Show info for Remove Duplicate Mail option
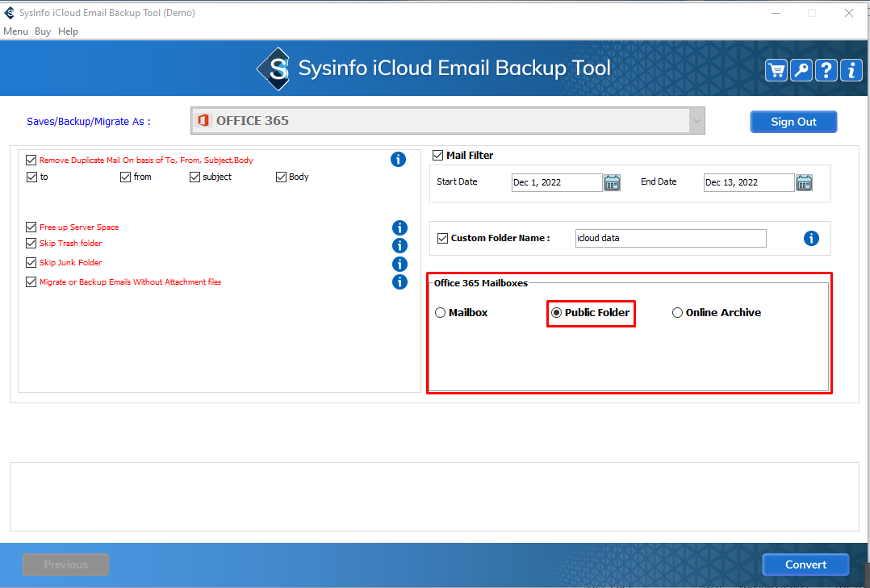Viewport: 870px width, 588px height. click(x=398, y=160)
